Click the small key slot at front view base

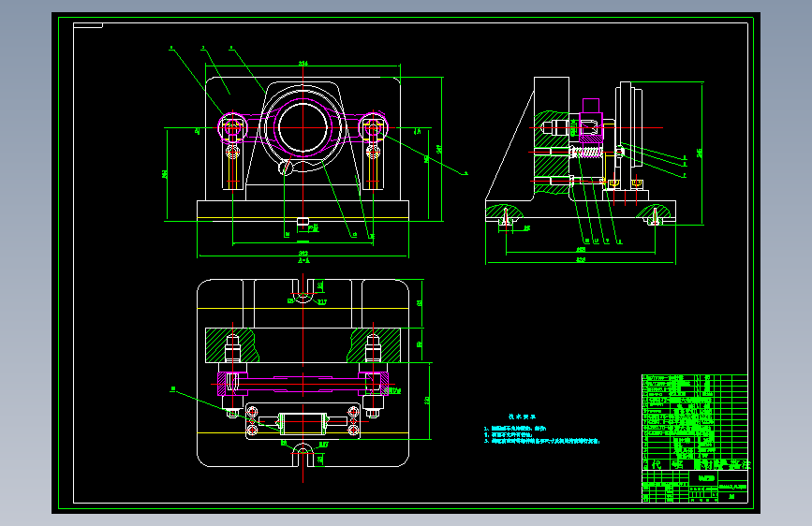click(x=303, y=222)
